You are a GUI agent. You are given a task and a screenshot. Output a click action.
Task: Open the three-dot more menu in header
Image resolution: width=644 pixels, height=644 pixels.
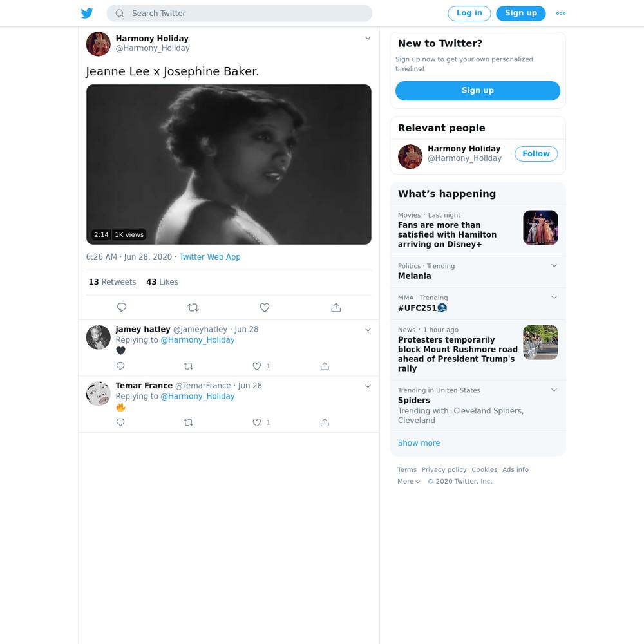pos(561,13)
